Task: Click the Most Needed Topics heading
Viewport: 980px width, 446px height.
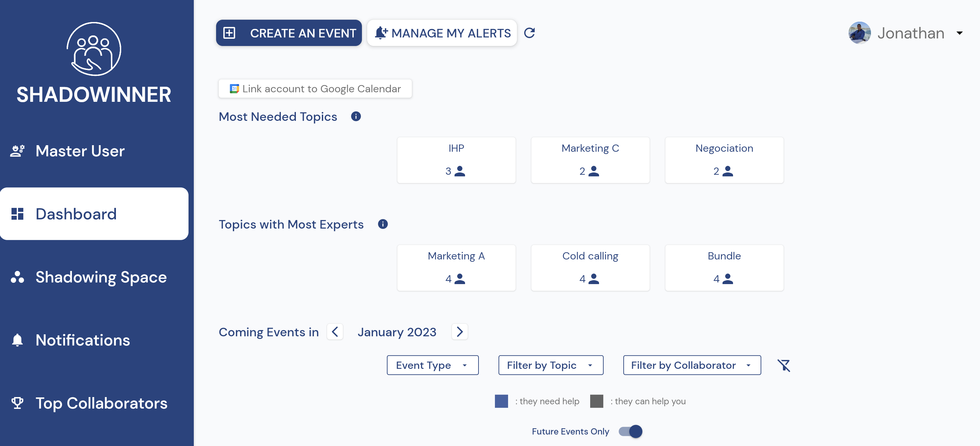Action: [x=278, y=117]
